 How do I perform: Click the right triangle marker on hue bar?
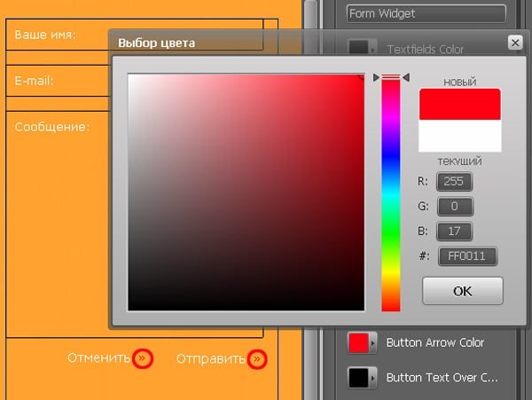click(x=406, y=78)
